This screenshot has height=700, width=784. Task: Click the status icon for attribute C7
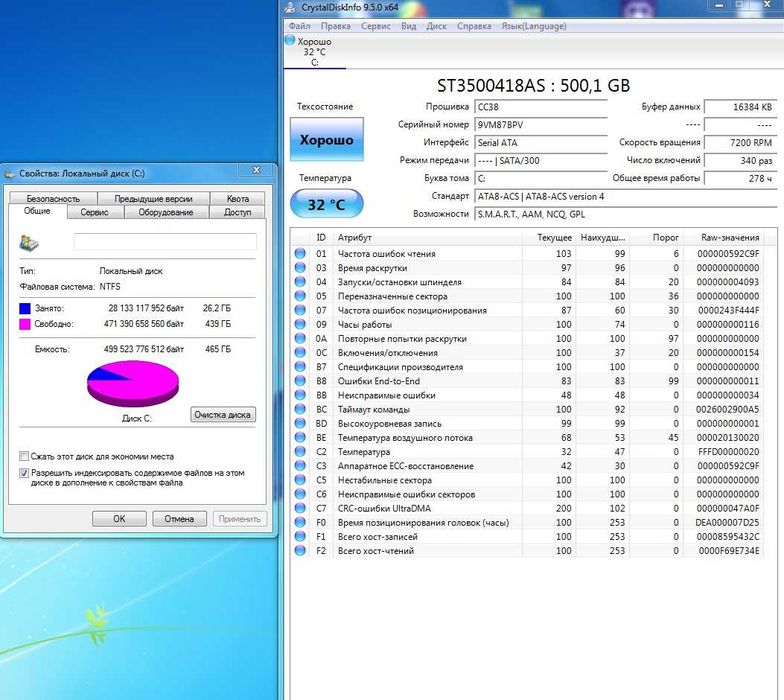(x=300, y=508)
